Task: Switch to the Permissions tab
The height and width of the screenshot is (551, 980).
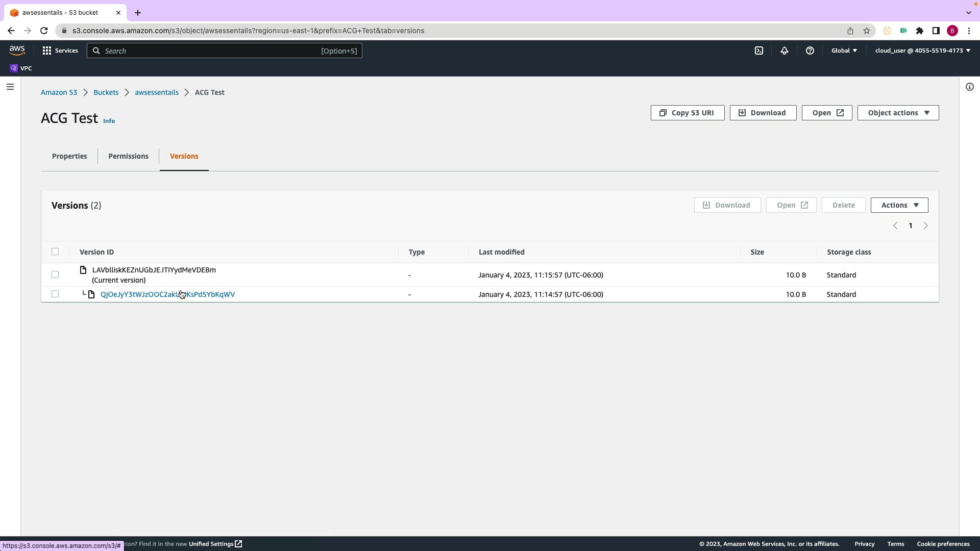Action: click(128, 156)
